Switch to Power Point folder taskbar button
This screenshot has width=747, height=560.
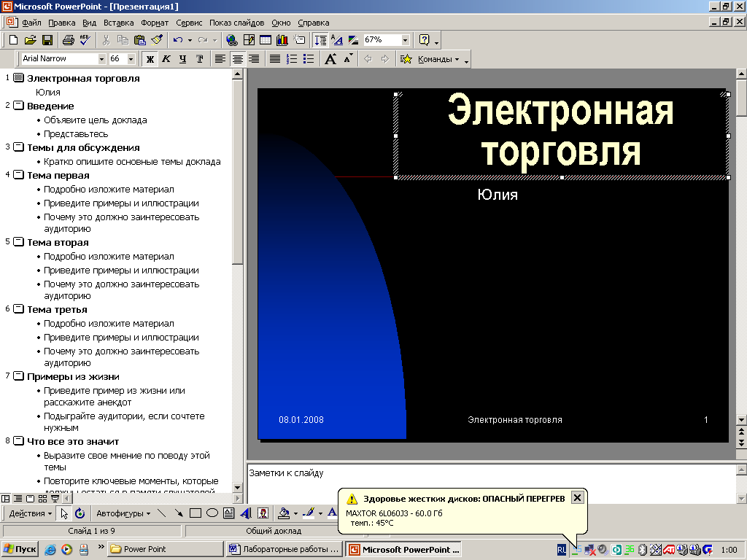pyautogui.click(x=163, y=549)
